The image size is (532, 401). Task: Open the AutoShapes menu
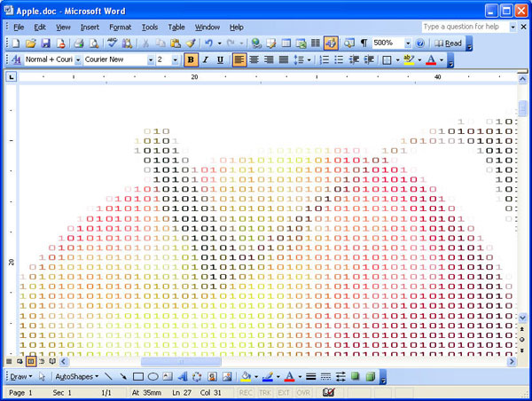click(77, 376)
